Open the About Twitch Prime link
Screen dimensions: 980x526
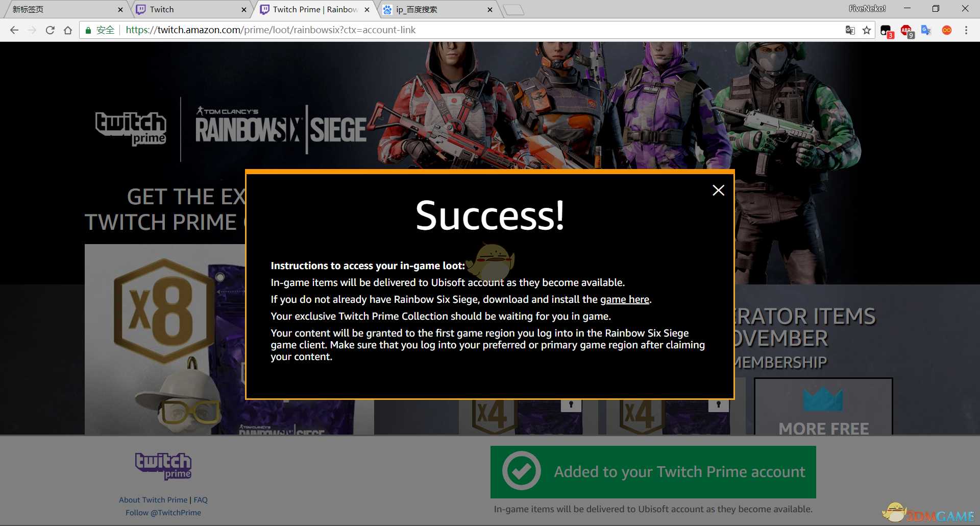(153, 500)
